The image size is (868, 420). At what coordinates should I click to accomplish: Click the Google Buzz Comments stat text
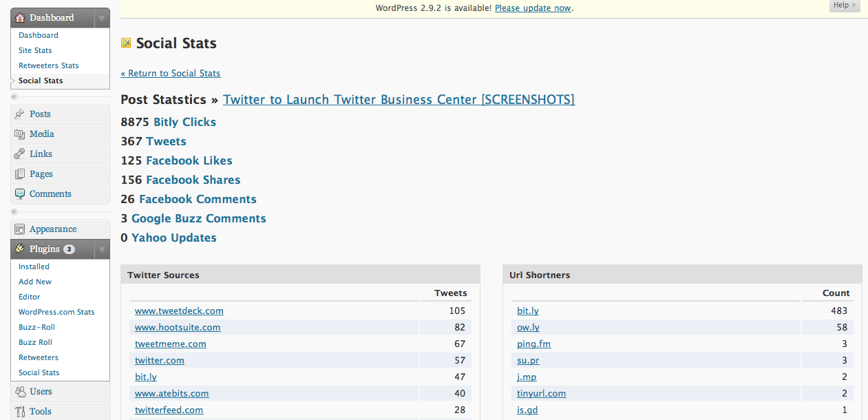tap(199, 218)
